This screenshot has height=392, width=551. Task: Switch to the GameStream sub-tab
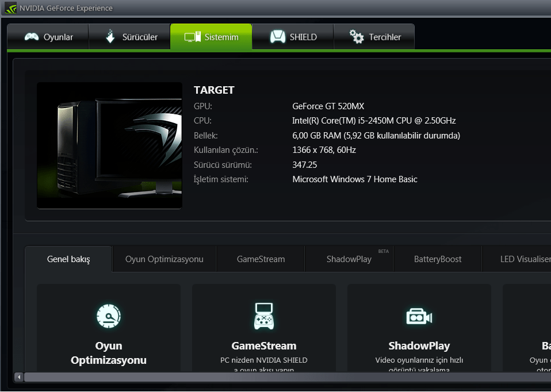261,259
